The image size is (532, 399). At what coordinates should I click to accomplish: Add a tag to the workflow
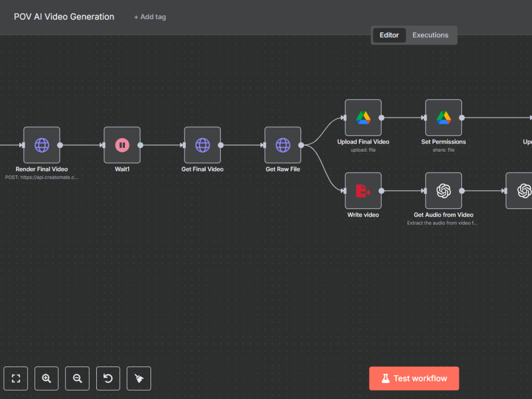[x=150, y=17]
